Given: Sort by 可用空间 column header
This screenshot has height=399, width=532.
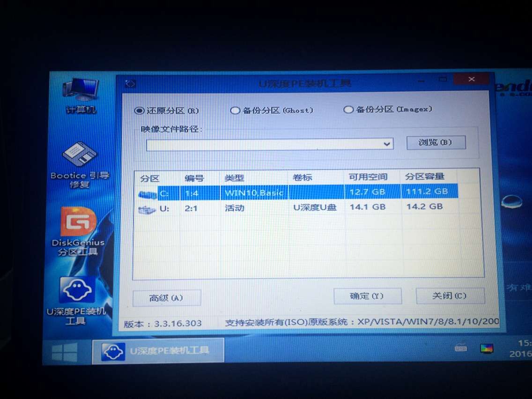Looking at the screenshot, I should click(x=368, y=177).
